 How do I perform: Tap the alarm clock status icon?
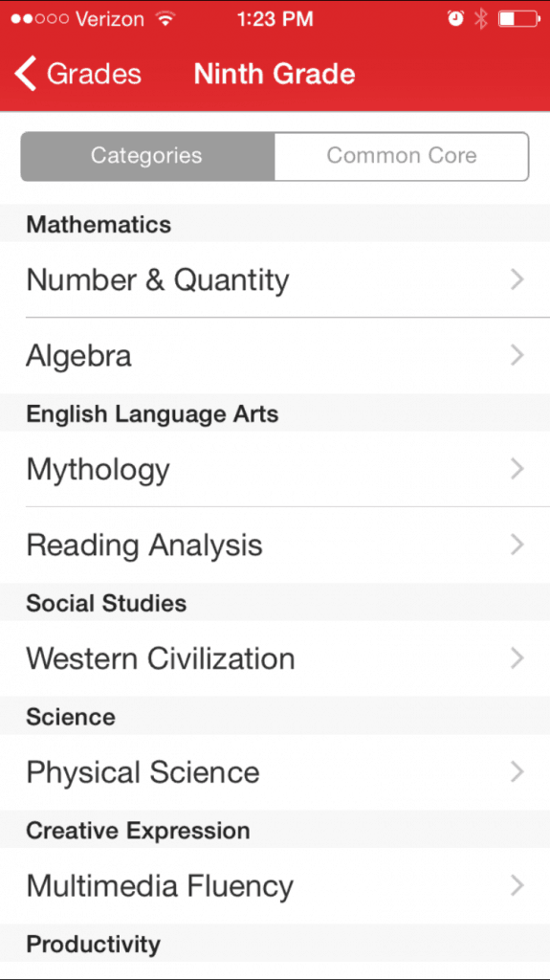tap(456, 19)
